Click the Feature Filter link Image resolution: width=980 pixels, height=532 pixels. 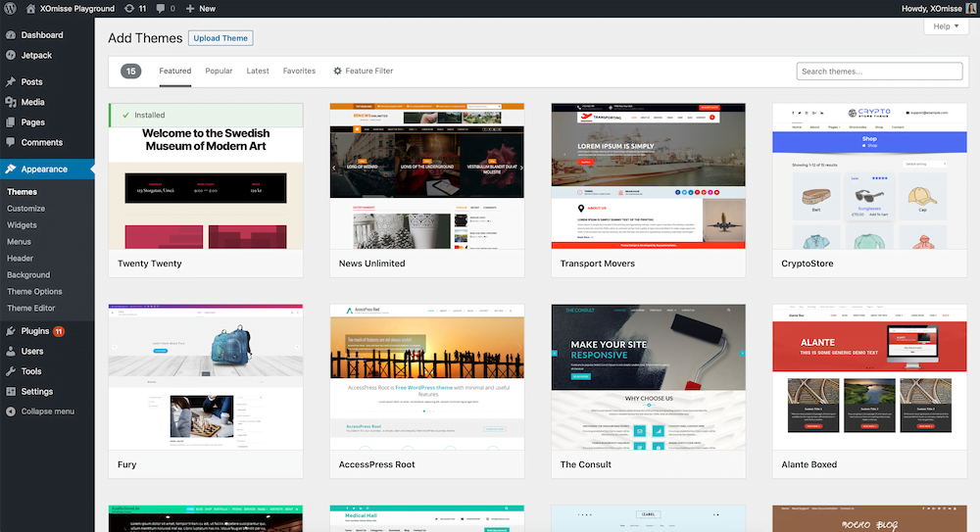pos(368,71)
